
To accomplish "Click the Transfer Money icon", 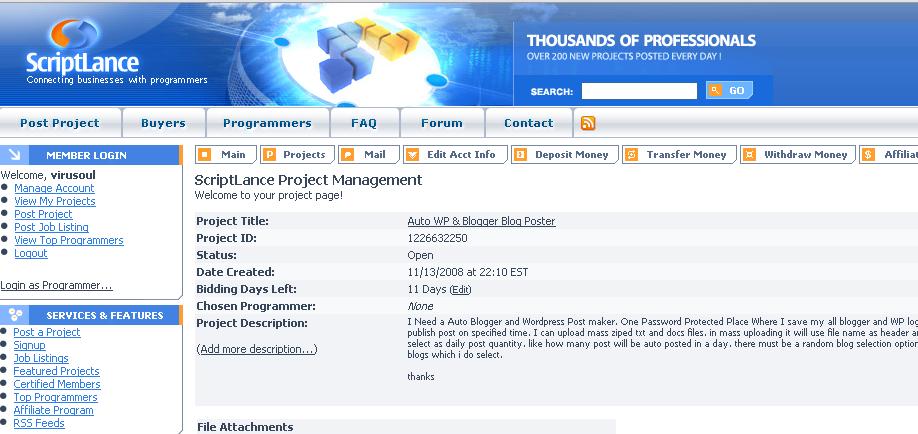I will point(631,155).
